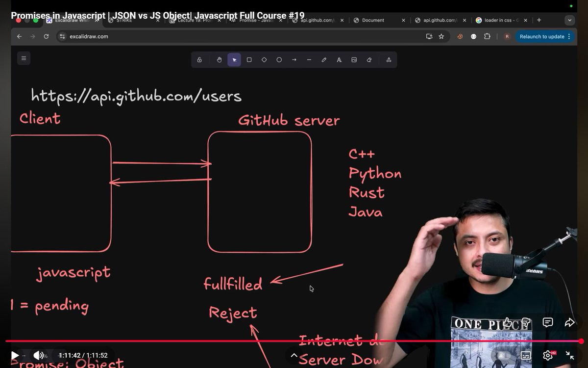Select the Arrow drawing tool
Viewport: 588px width, 368px height.
pos(294,60)
